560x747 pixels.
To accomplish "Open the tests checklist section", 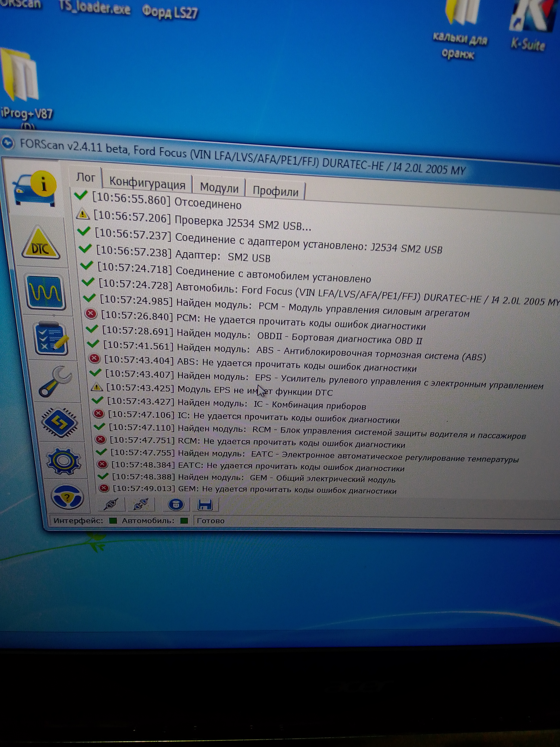I will pos(51,338).
